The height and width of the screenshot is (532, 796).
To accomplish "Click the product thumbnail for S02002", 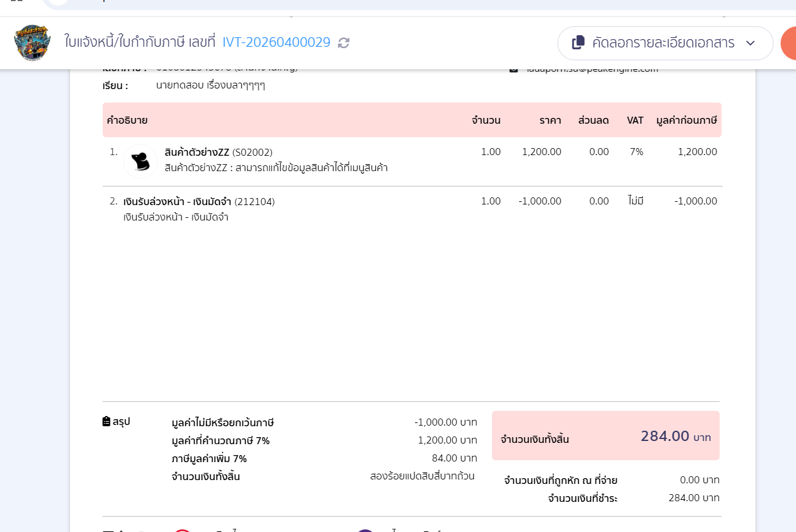I will [140, 161].
